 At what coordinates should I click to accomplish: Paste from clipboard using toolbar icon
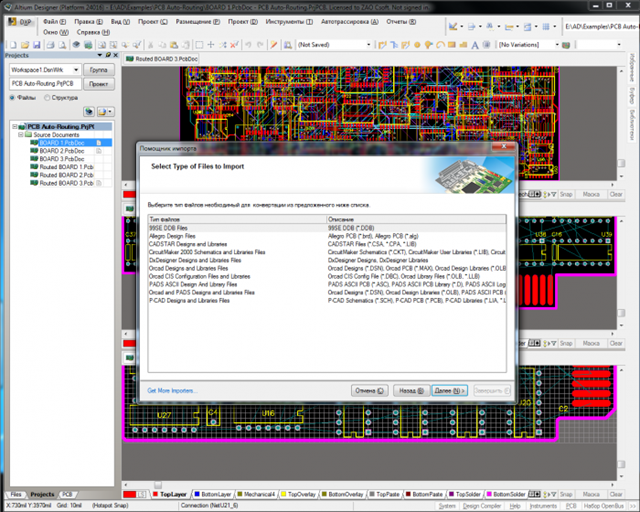point(174,45)
